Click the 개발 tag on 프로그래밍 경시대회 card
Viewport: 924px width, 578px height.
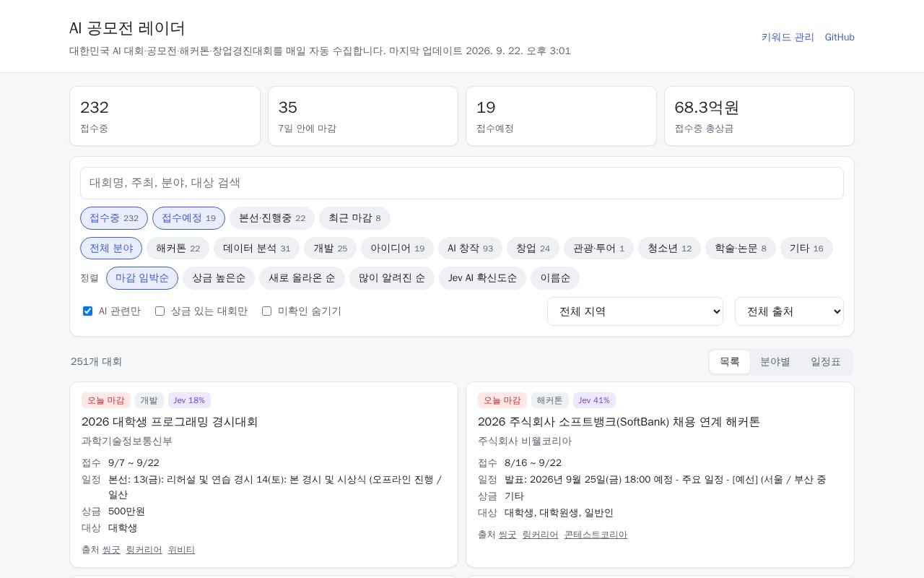149,400
